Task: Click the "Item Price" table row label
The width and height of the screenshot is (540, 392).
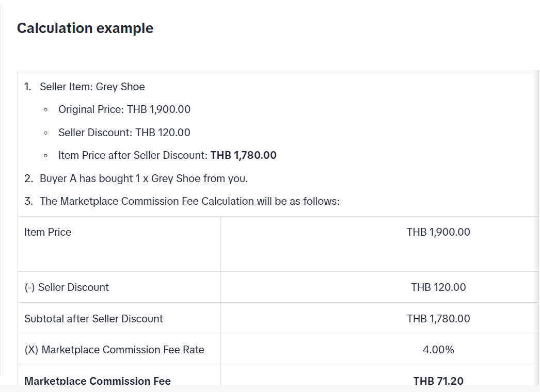Action: (47, 232)
